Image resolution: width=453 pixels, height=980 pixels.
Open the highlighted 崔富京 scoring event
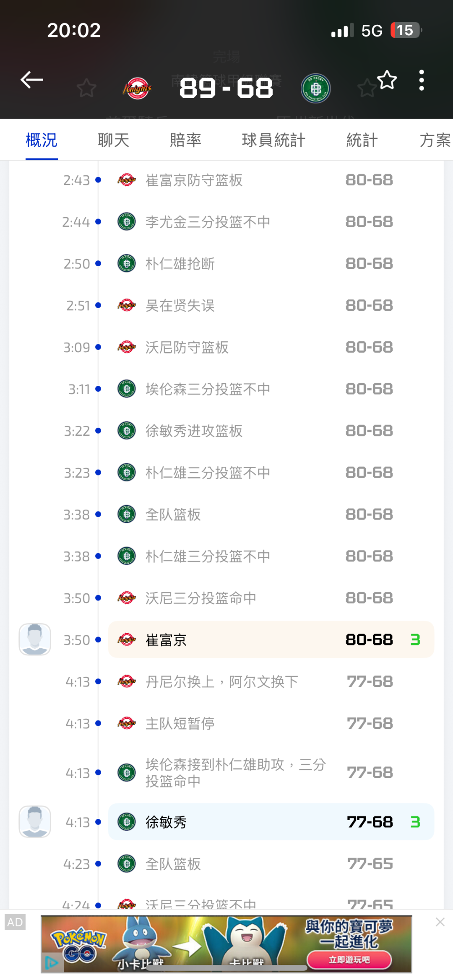pyautogui.click(x=271, y=639)
